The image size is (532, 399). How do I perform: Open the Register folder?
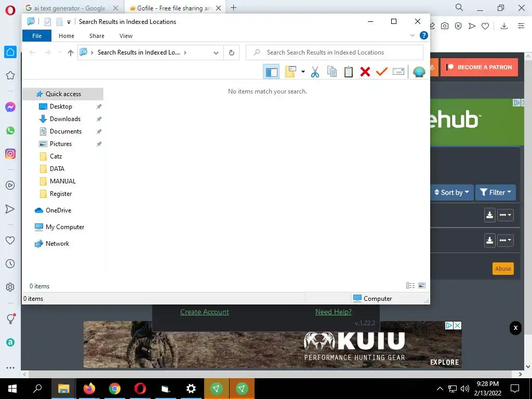coord(61,194)
